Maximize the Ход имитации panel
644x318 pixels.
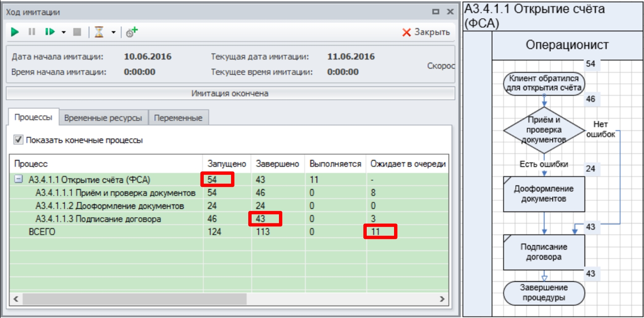pyautogui.click(x=436, y=12)
